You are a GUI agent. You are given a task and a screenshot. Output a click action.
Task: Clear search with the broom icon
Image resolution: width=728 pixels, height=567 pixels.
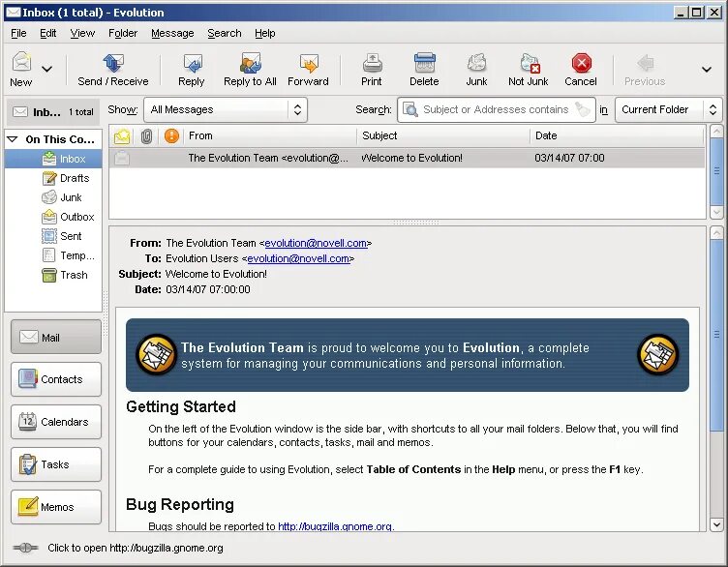click(582, 109)
